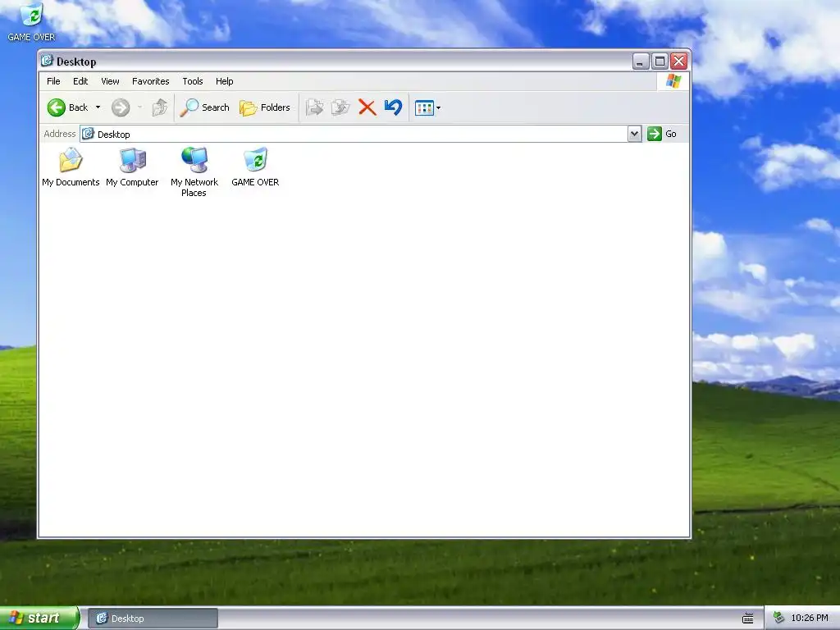Open the Forward history dropdown arrow

(x=139, y=107)
